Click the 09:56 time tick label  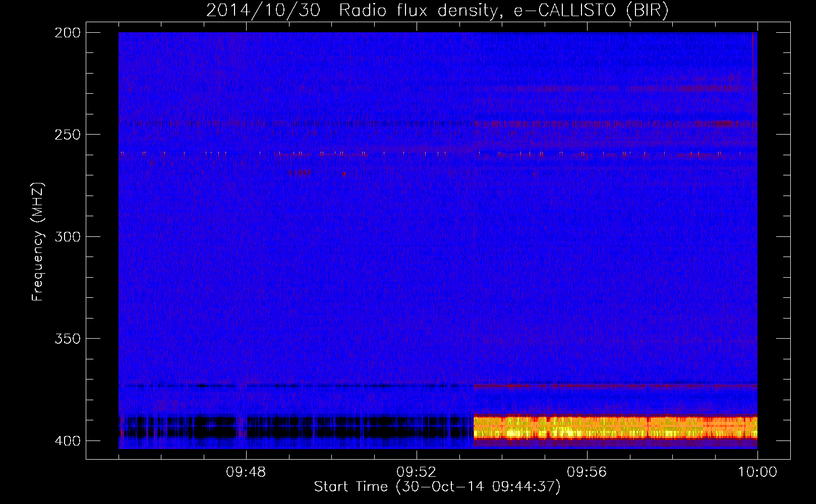587,472
